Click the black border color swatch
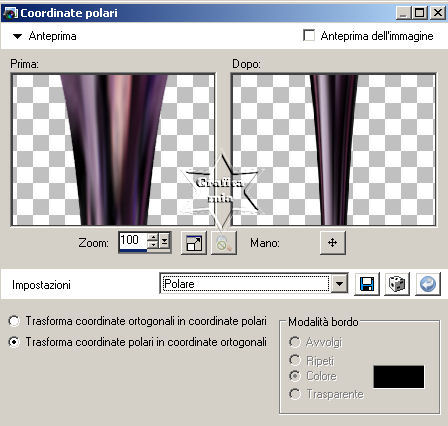The image size is (448, 426). coord(399,377)
